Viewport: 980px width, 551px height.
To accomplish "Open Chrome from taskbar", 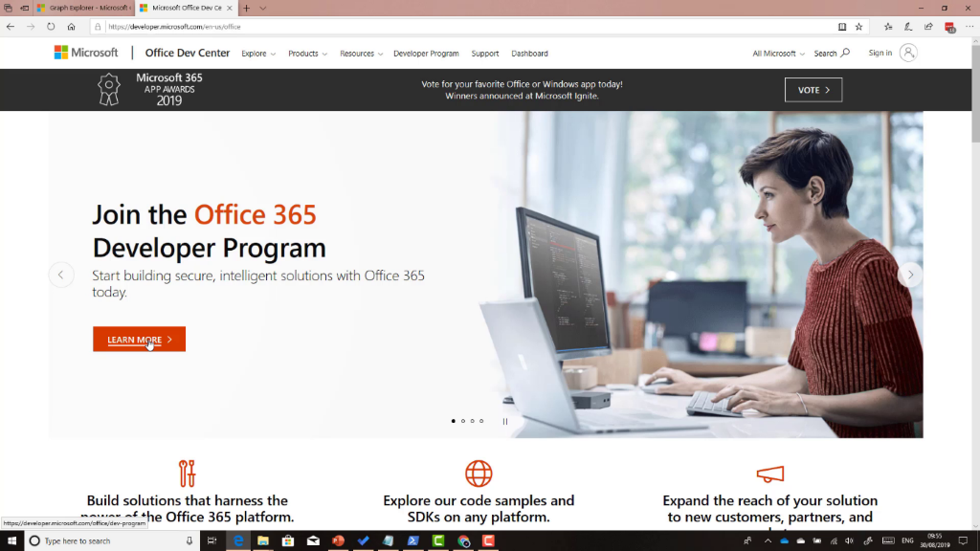I will coord(463,541).
